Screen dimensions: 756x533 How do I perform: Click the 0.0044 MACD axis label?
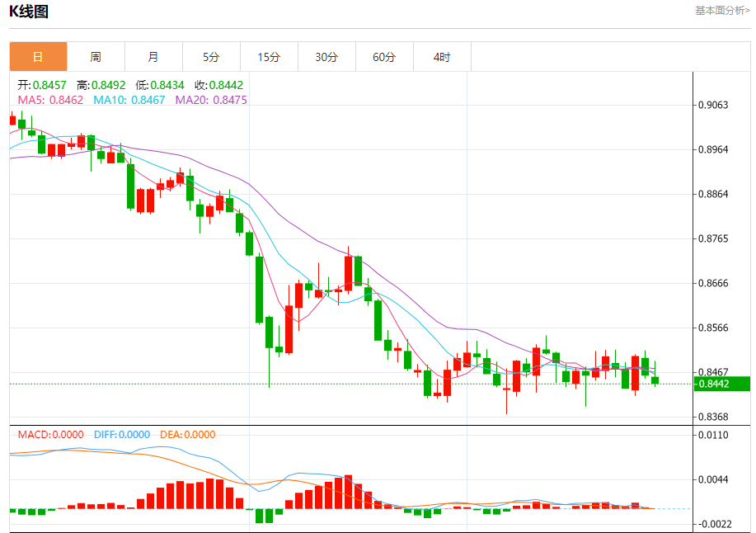(713, 479)
